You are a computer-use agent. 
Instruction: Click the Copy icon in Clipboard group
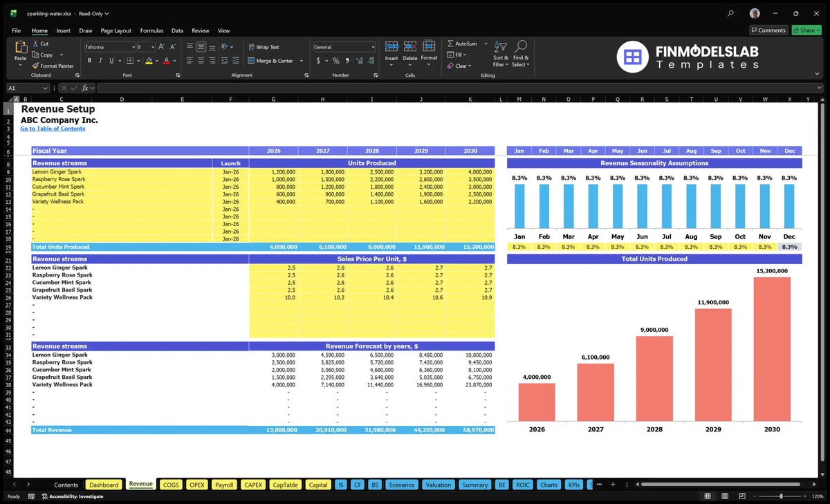click(35, 55)
